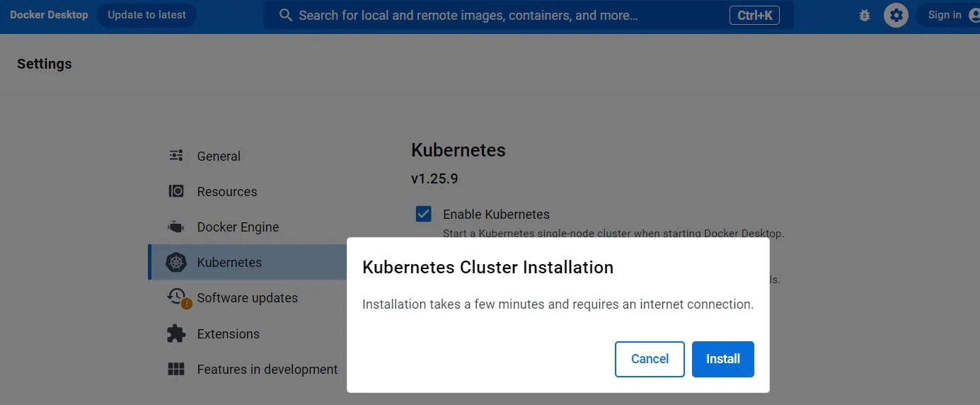Click the Update to latest button

(146, 15)
